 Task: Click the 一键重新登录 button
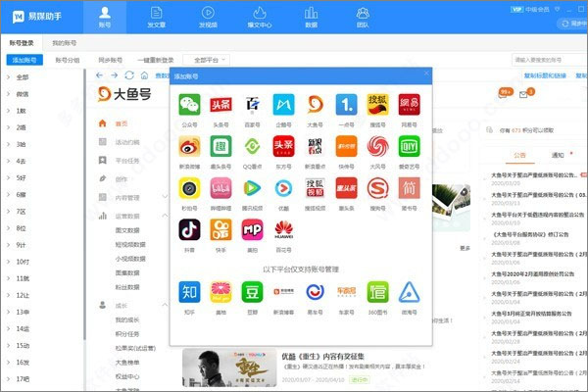coord(157,60)
